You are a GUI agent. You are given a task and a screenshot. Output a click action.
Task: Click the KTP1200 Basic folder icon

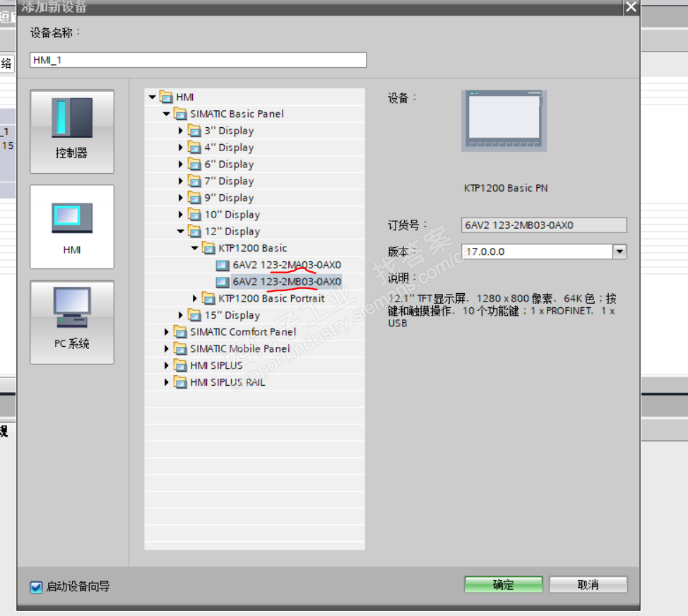208,248
